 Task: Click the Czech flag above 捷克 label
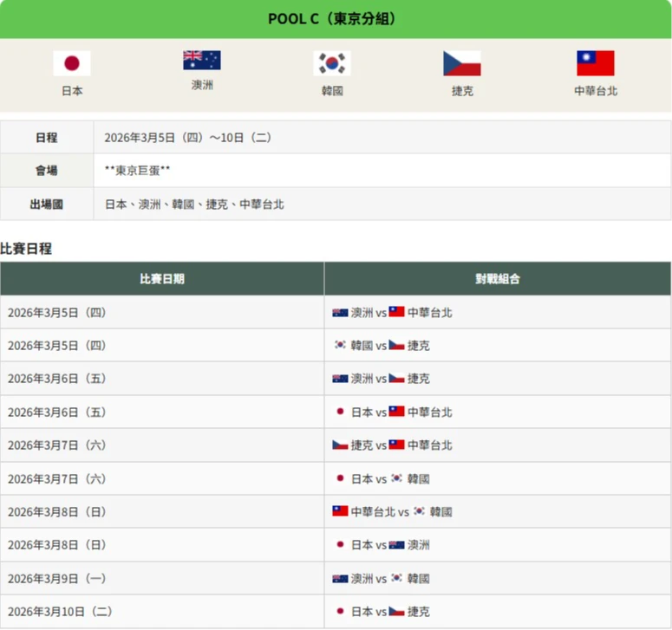[462, 63]
